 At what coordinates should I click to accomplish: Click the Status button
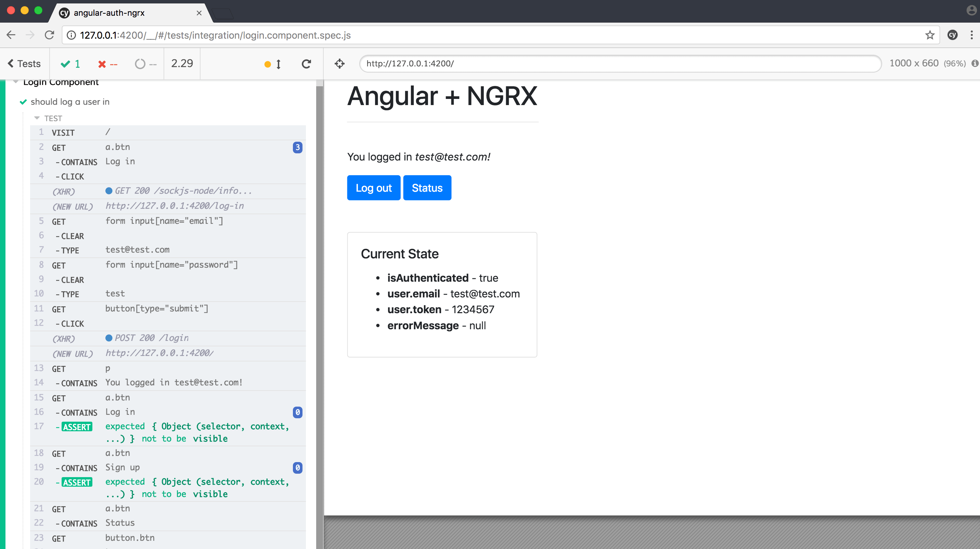(x=427, y=188)
